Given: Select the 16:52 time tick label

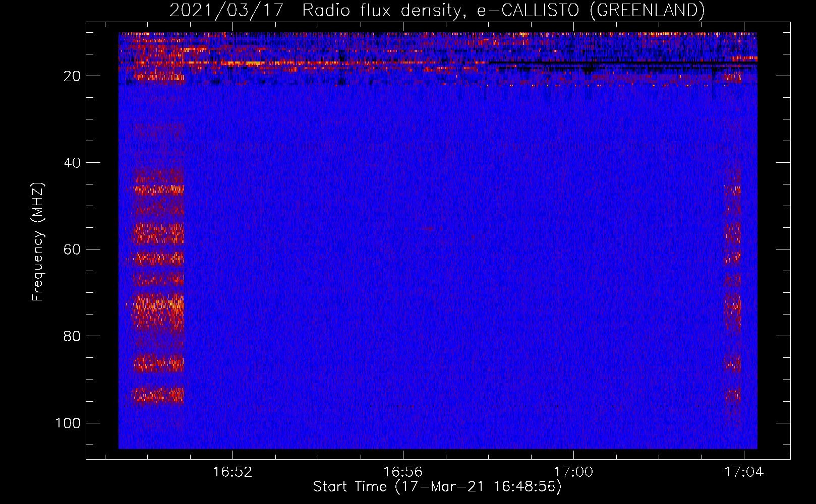Looking at the screenshot, I should coord(232,472).
